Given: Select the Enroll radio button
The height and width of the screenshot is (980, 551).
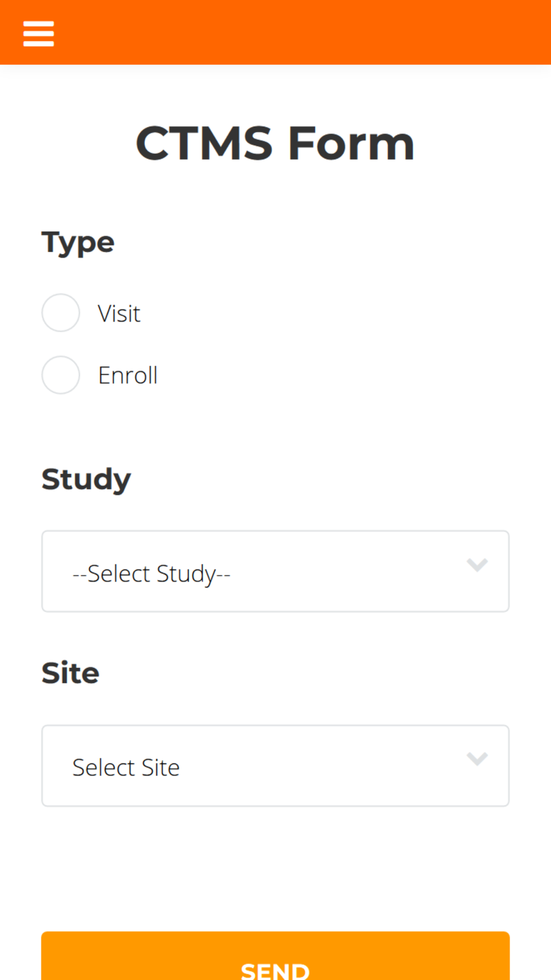Looking at the screenshot, I should (x=61, y=375).
